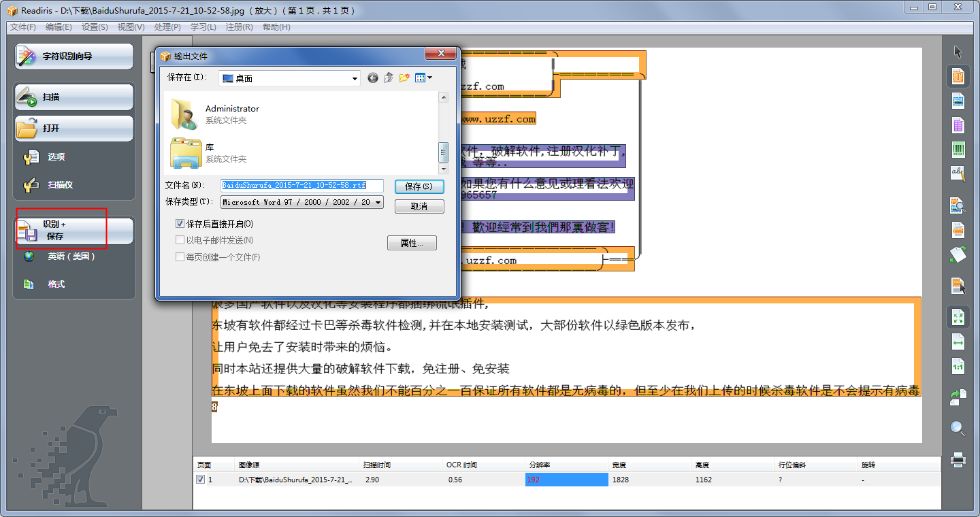Image resolution: width=980 pixels, height=517 pixels.
Task: Open the 学习(L) menu
Action: (203, 27)
